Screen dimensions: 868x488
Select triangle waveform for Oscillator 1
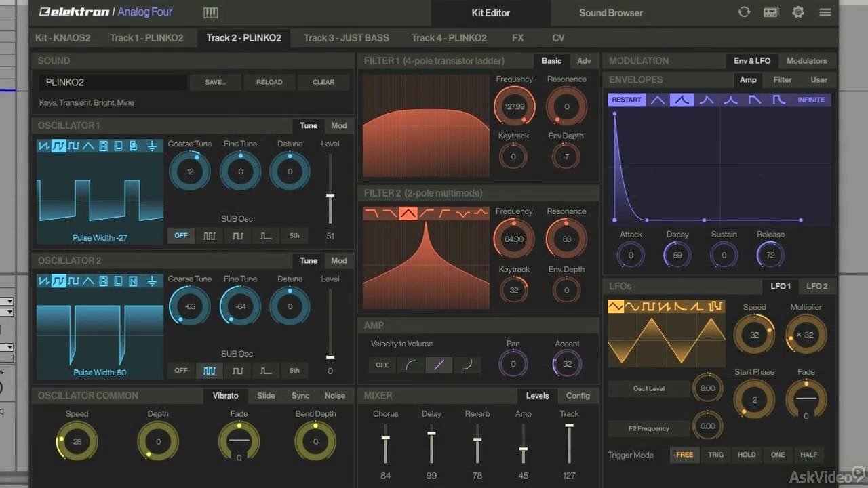[88, 146]
